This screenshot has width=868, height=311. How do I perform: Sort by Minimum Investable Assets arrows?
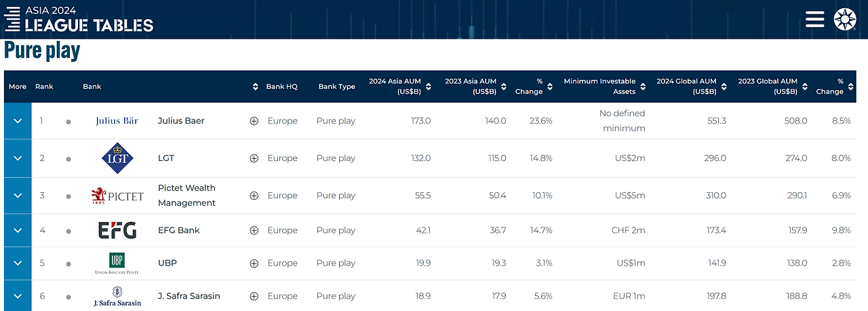coord(642,87)
